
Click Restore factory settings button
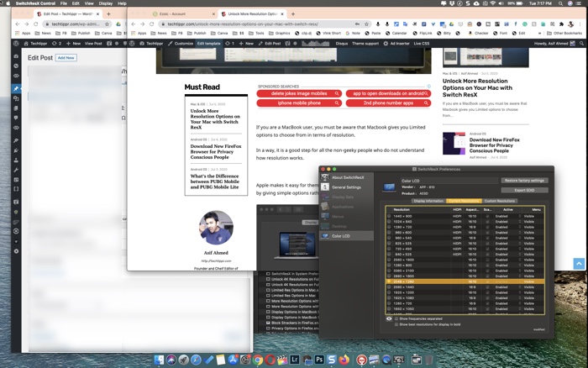click(x=524, y=181)
